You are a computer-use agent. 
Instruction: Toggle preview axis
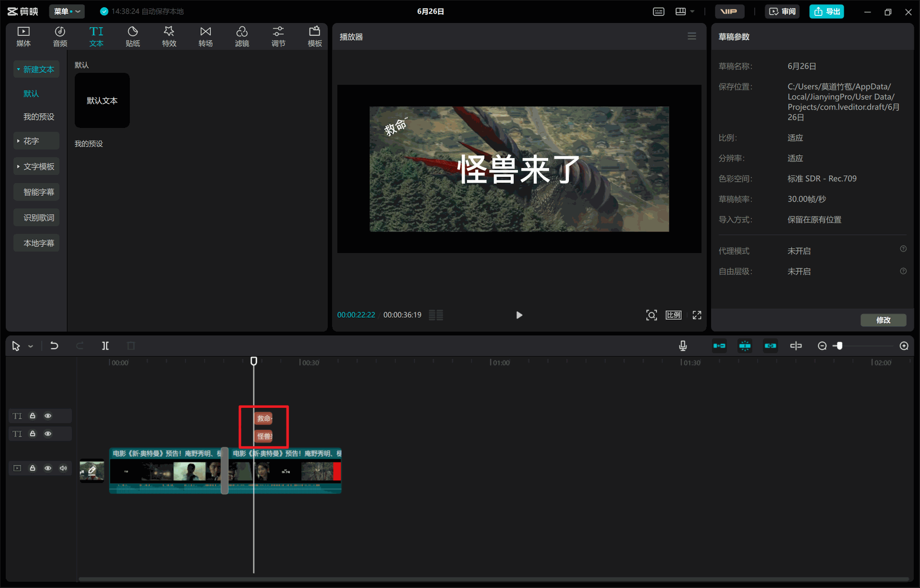point(796,346)
